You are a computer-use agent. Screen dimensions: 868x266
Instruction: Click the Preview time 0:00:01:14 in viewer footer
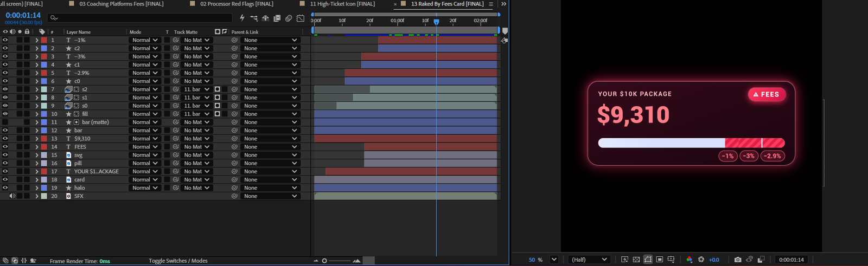[x=792, y=259]
